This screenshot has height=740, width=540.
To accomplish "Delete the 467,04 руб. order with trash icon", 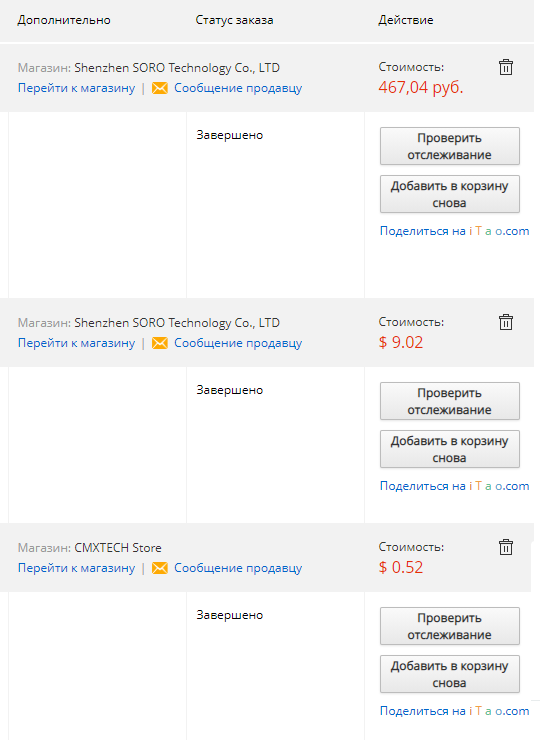I will point(506,67).
